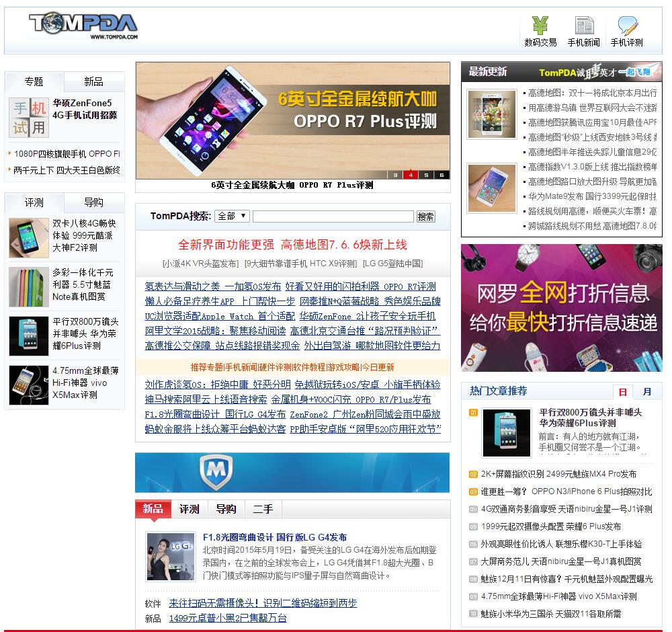This screenshot has width=672, height=632.
Task: Open headline 高德地图7.6.6焕新上线
Action: (x=293, y=245)
